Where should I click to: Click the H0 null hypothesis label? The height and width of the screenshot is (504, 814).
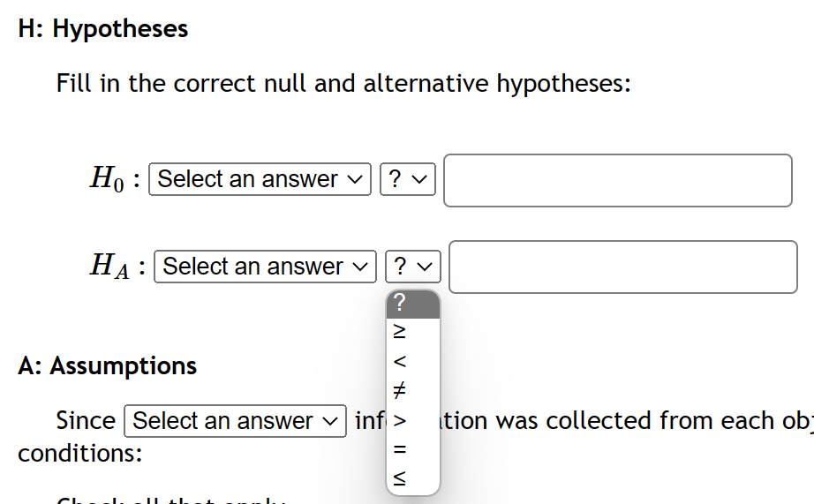pos(109,179)
